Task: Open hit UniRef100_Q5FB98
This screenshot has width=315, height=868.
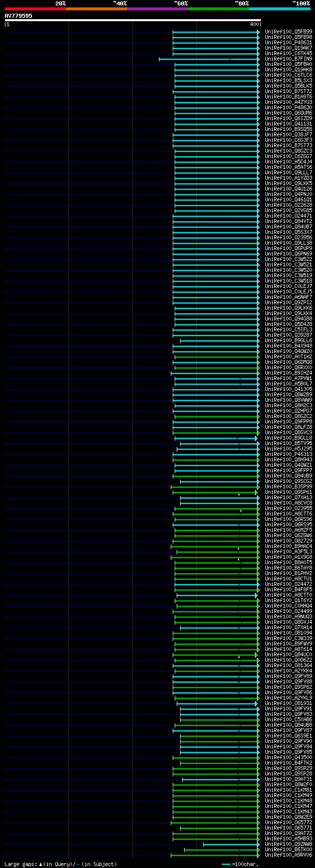Action: point(288,37)
